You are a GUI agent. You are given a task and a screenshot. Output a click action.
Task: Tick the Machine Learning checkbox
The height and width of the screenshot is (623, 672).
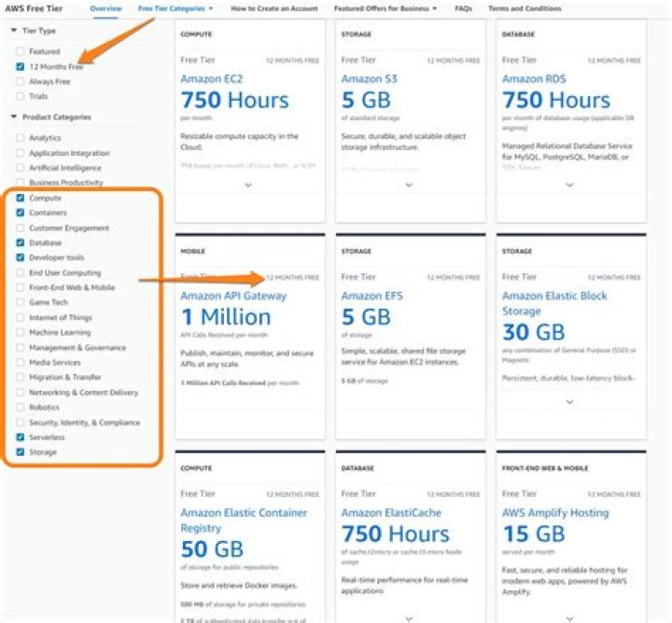(x=21, y=333)
